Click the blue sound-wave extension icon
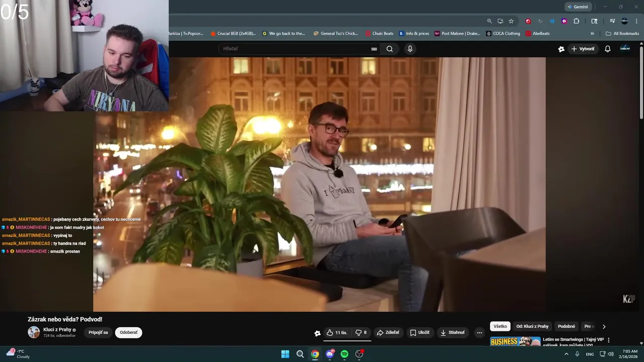This screenshot has height=362, width=644. (552, 21)
